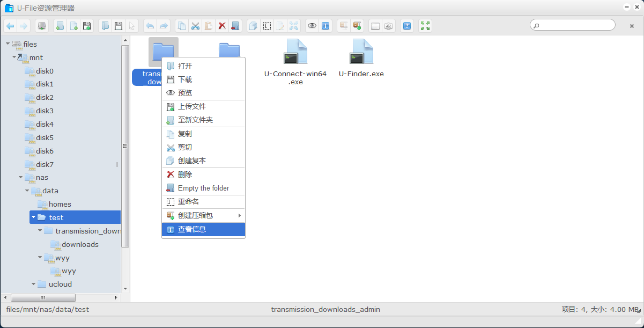Collapse the nas tree node arrow
This screenshot has width=644, height=328.
pyautogui.click(x=20, y=177)
